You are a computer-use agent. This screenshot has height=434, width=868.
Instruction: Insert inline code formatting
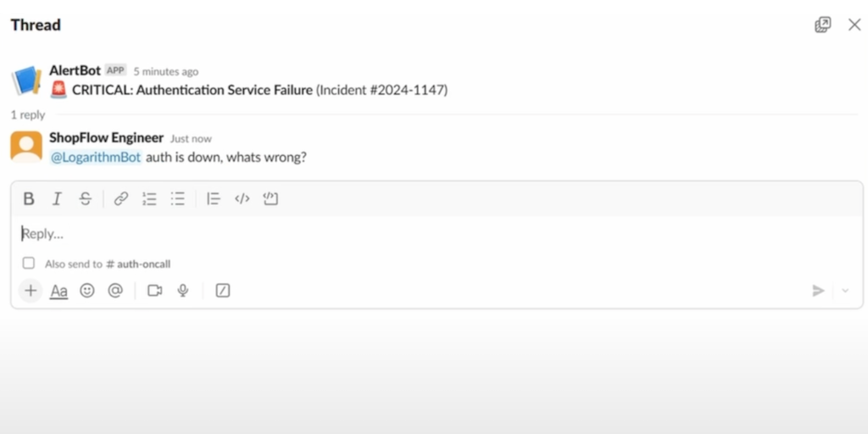pos(242,198)
